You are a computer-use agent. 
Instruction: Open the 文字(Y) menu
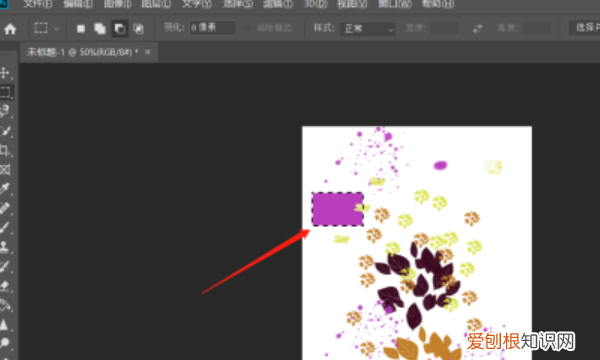tap(197, 4)
